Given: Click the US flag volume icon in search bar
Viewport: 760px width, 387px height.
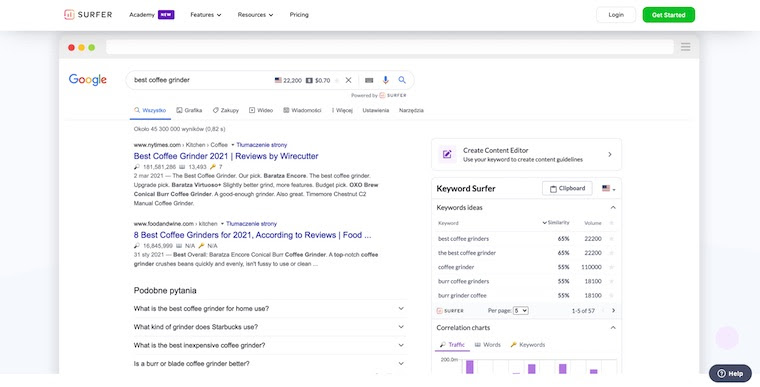Looking at the screenshot, I should coord(278,81).
